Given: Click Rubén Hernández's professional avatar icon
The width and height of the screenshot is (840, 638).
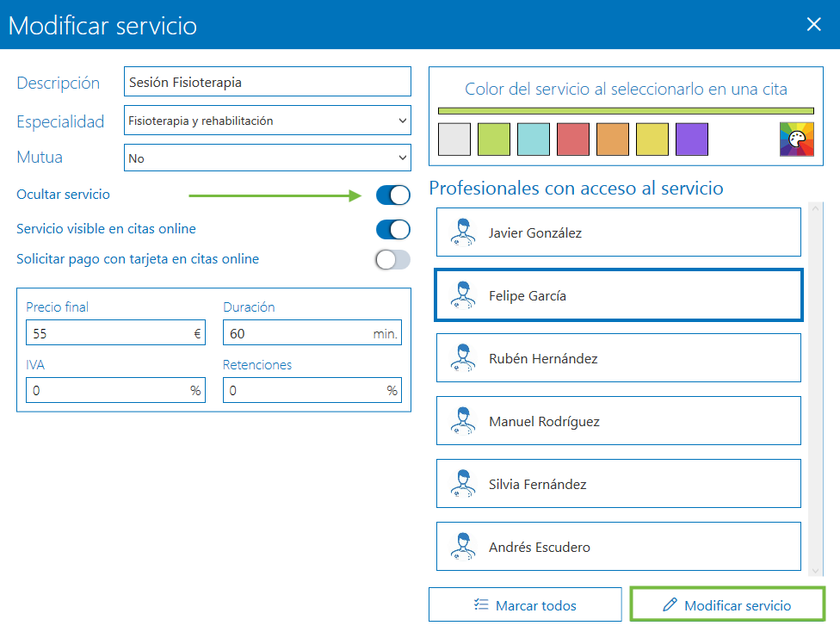Looking at the screenshot, I should tap(463, 358).
